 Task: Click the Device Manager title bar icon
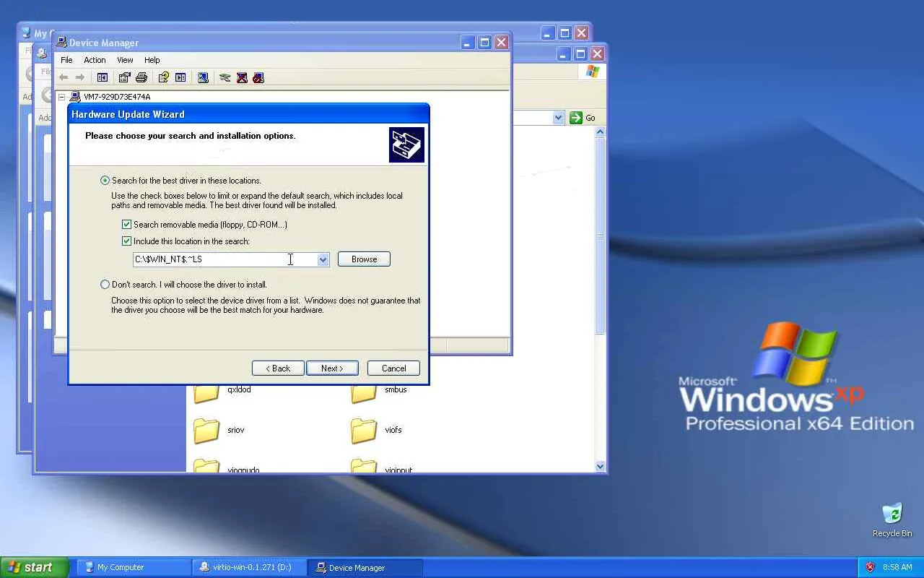click(x=61, y=43)
